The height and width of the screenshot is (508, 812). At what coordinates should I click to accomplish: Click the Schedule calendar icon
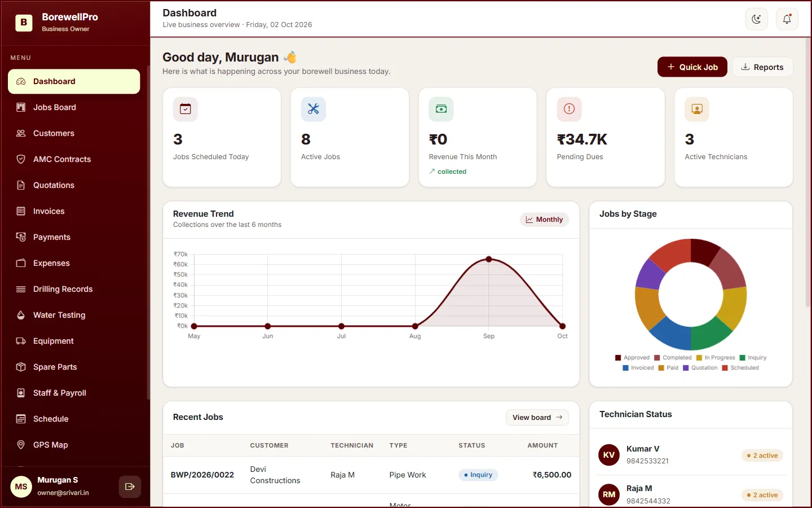(21, 419)
